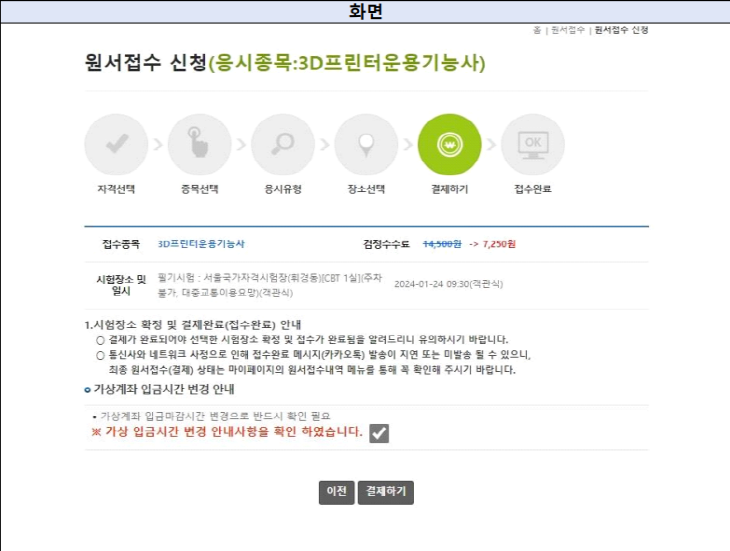Click the 접수완료 OK monitor step icon
This screenshot has width=730, height=551.
[533, 144]
